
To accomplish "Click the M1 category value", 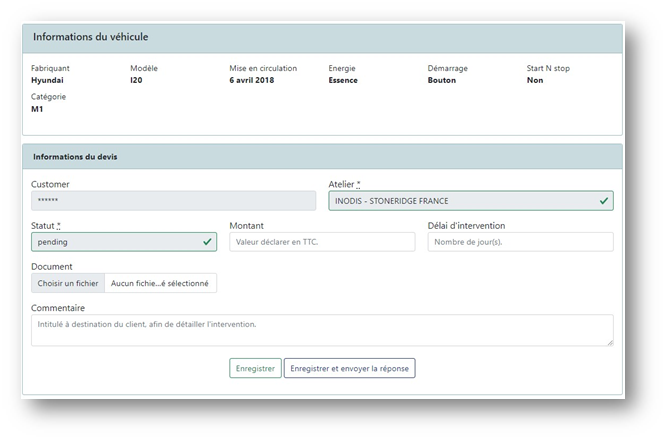I will coord(37,109).
